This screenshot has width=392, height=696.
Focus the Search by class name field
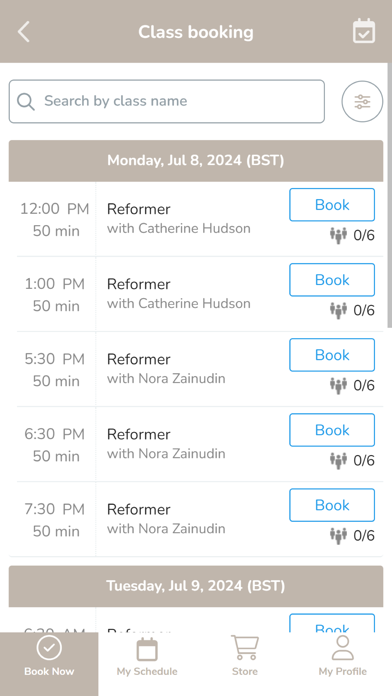coord(166,101)
